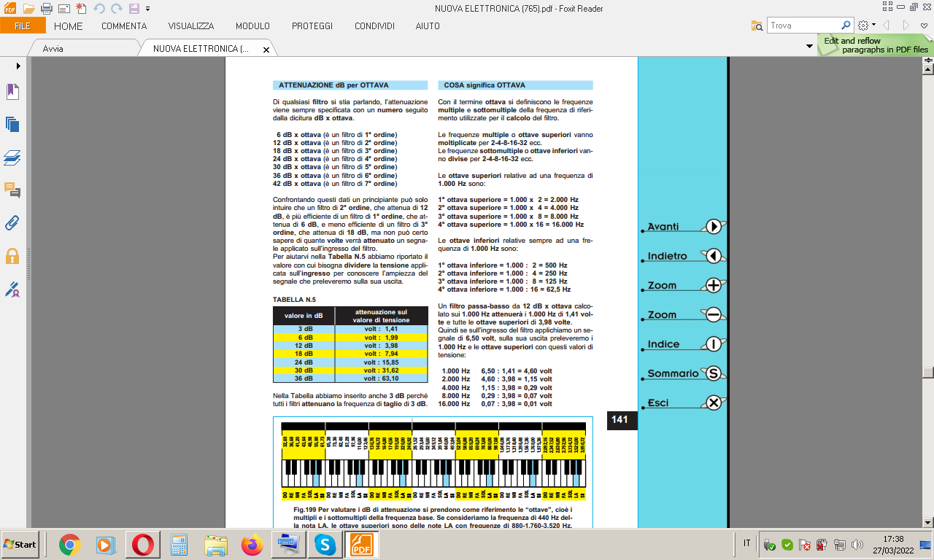Open the COMMENTA ribbon tab

[124, 26]
